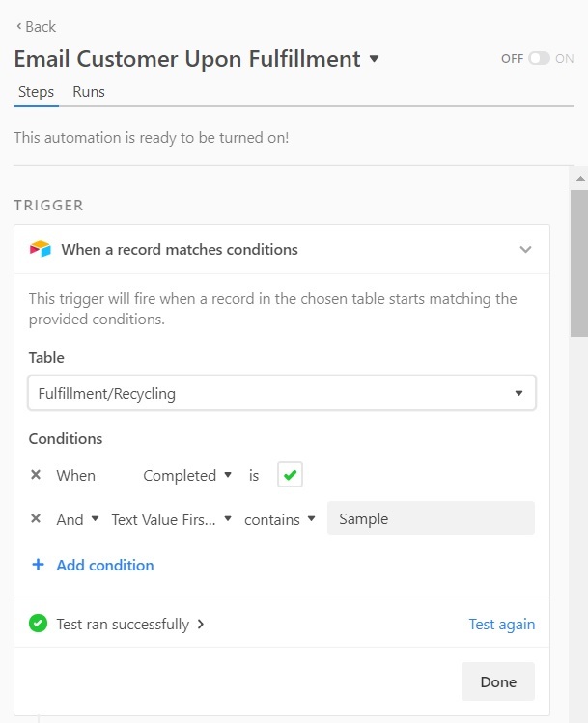Viewport: 588px width, 723px height.
Task: Click the Sample value input field
Action: click(x=431, y=518)
